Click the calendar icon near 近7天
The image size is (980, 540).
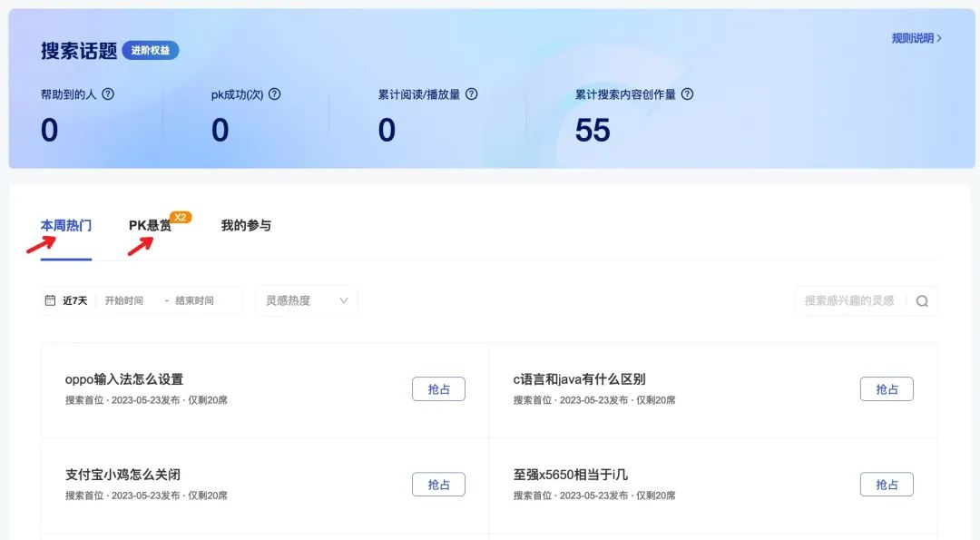pyautogui.click(x=51, y=300)
